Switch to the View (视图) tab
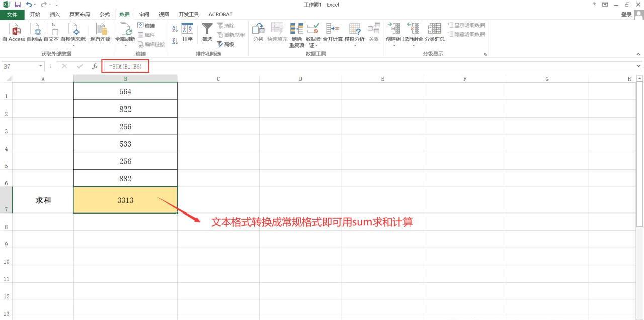 pyautogui.click(x=164, y=15)
